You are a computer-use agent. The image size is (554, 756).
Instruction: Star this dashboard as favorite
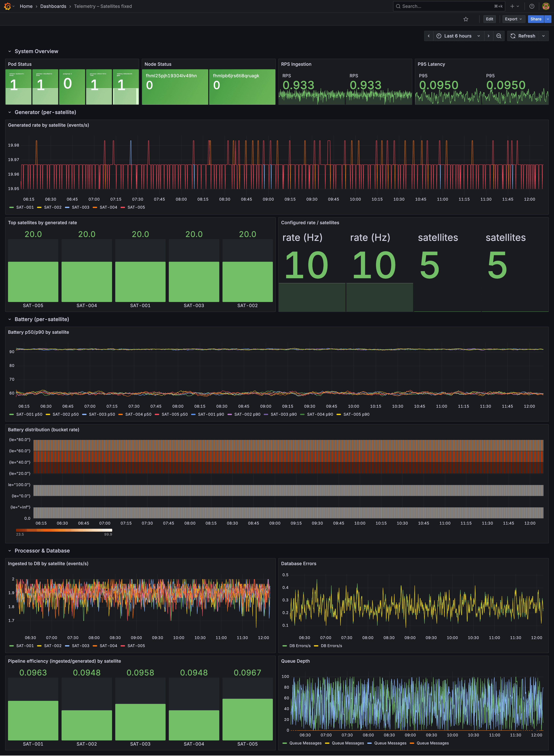coord(466,19)
